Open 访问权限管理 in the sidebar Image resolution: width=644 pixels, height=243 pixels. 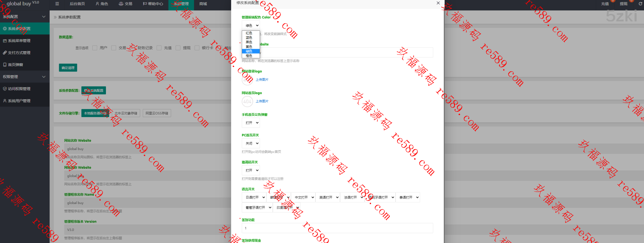tap(19, 89)
